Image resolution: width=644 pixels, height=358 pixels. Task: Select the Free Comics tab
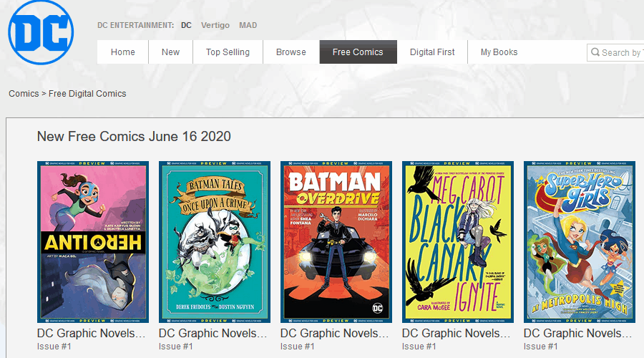pyautogui.click(x=358, y=52)
